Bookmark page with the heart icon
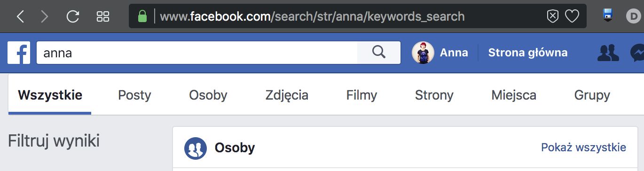The width and height of the screenshot is (644, 171). point(572,17)
